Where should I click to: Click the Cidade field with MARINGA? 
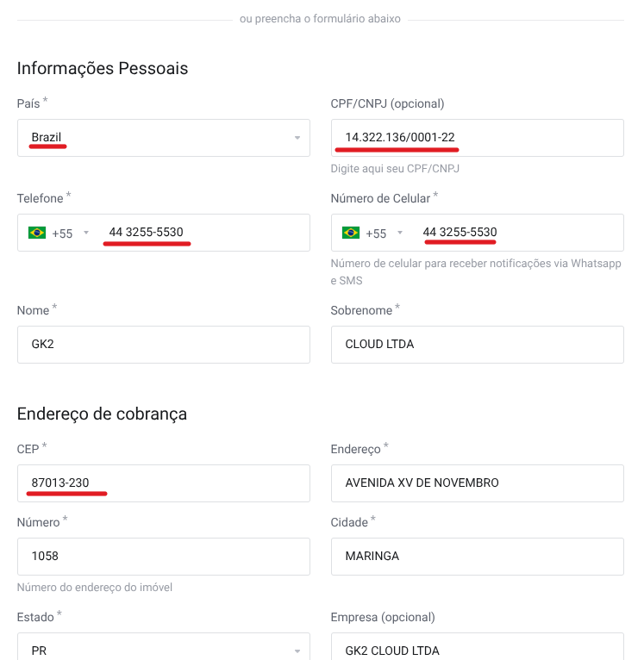pos(477,557)
